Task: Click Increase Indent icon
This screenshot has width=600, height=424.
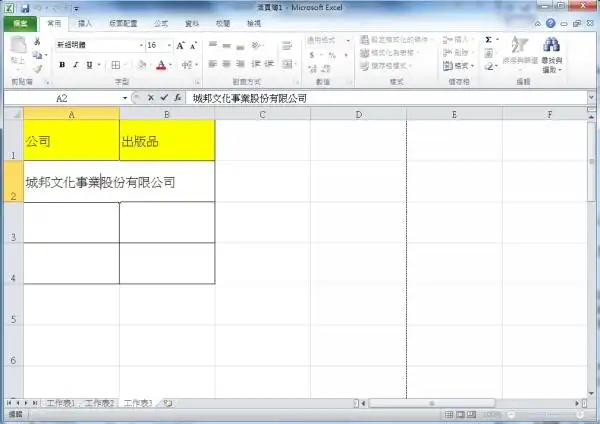Action: [x=269, y=64]
